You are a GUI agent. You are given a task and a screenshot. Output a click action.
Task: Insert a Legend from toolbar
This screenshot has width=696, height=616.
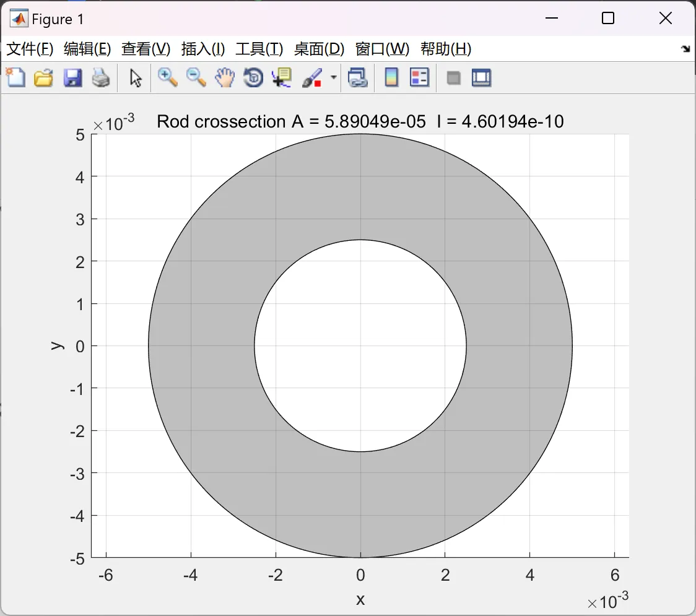[x=419, y=77]
